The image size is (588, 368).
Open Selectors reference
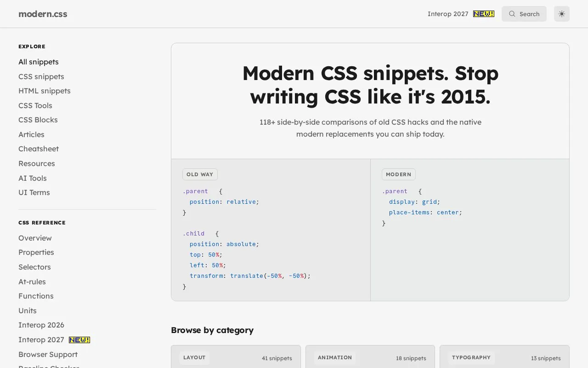[34, 267]
